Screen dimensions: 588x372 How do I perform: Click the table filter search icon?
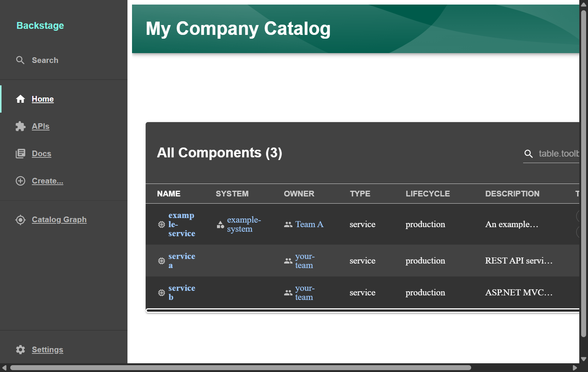[528, 154]
